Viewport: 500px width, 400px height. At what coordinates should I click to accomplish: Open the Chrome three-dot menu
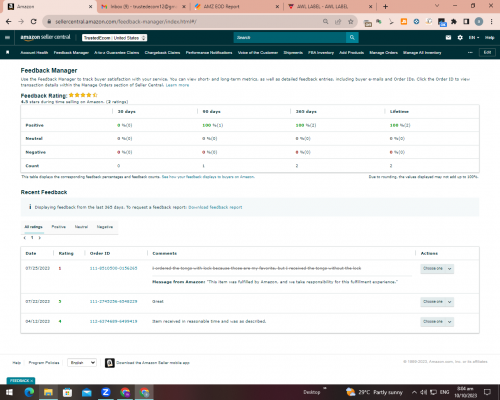[x=491, y=22]
